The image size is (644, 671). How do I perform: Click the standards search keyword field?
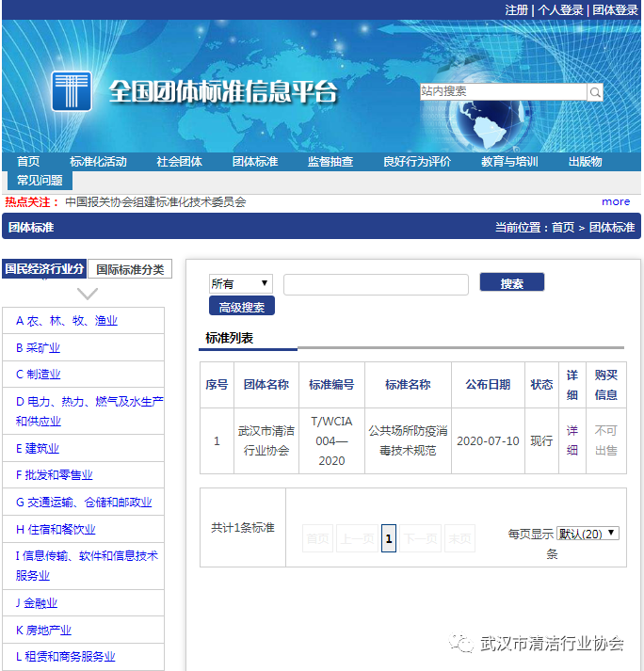376,284
